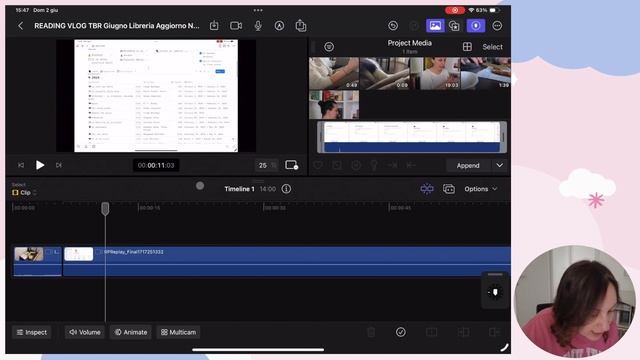The height and width of the screenshot is (360, 640).
Task: Open the Project Media filter icon
Action: [x=329, y=47]
